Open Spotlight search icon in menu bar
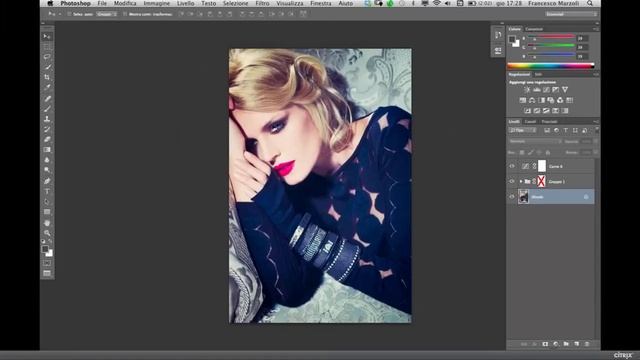The height and width of the screenshot is (360, 640). click(x=590, y=3)
